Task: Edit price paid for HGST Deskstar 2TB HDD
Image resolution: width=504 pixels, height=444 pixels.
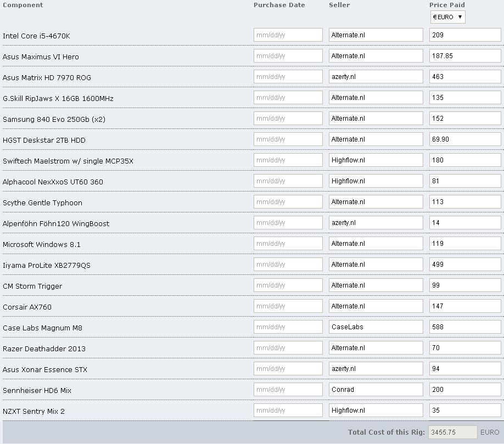Action: [465, 139]
